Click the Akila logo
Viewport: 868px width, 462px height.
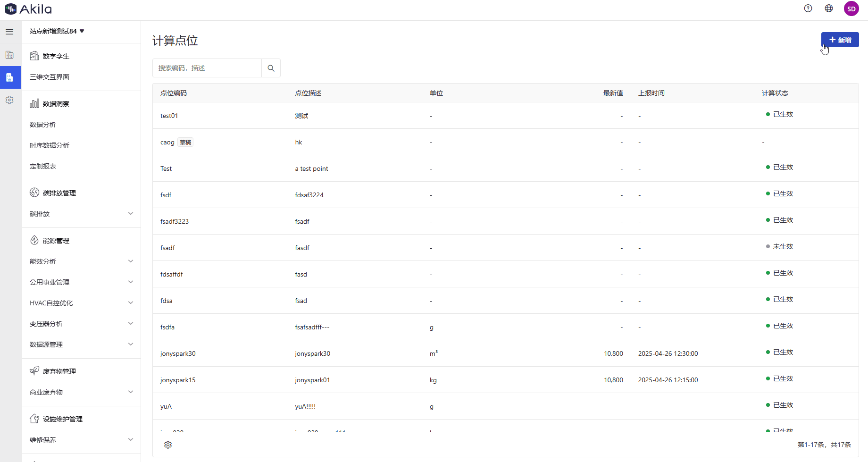coord(28,9)
